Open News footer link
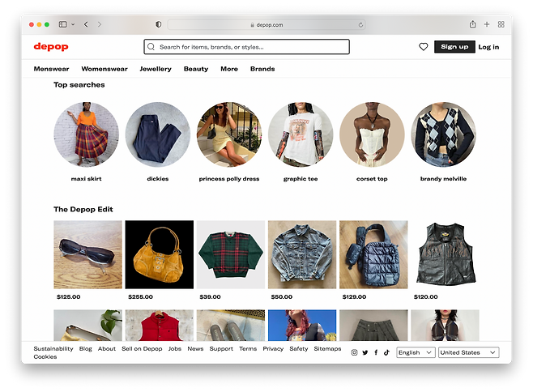The image size is (533, 392). coord(195,348)
